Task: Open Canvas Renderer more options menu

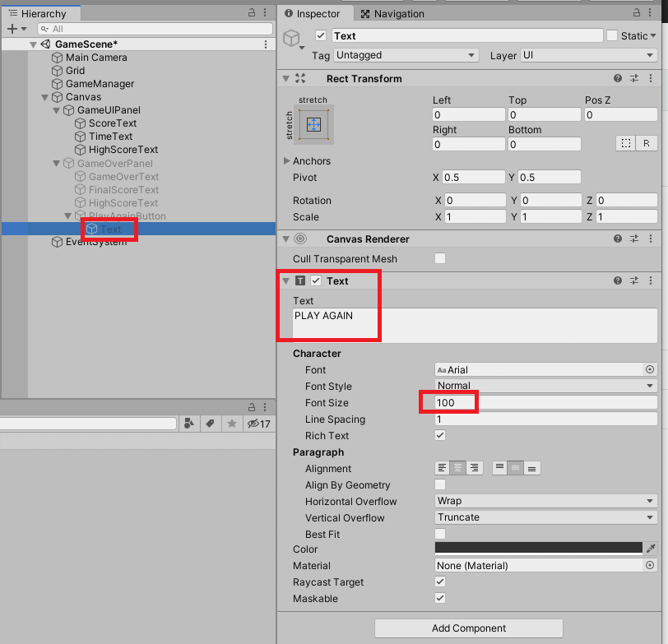Action: 651,239
